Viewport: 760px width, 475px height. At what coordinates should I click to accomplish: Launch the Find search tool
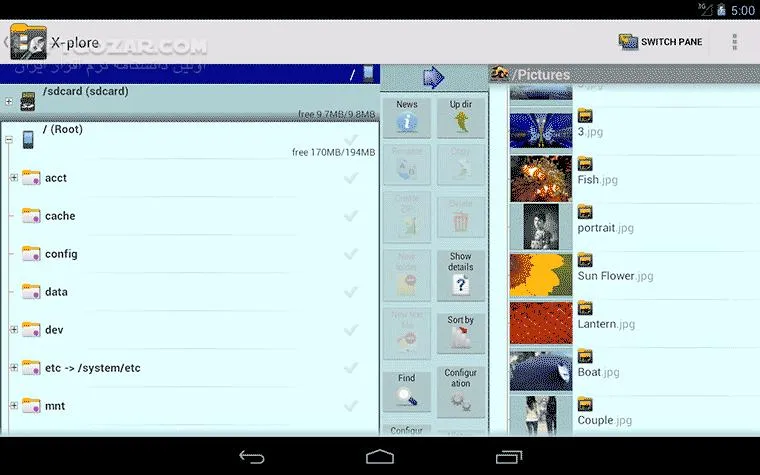[407, 391]
